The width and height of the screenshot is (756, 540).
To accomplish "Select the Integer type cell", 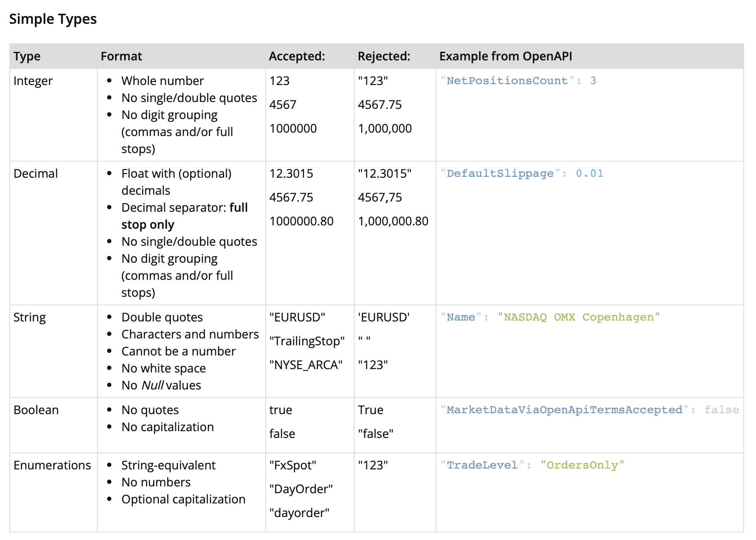I will [x=33, y=81].
